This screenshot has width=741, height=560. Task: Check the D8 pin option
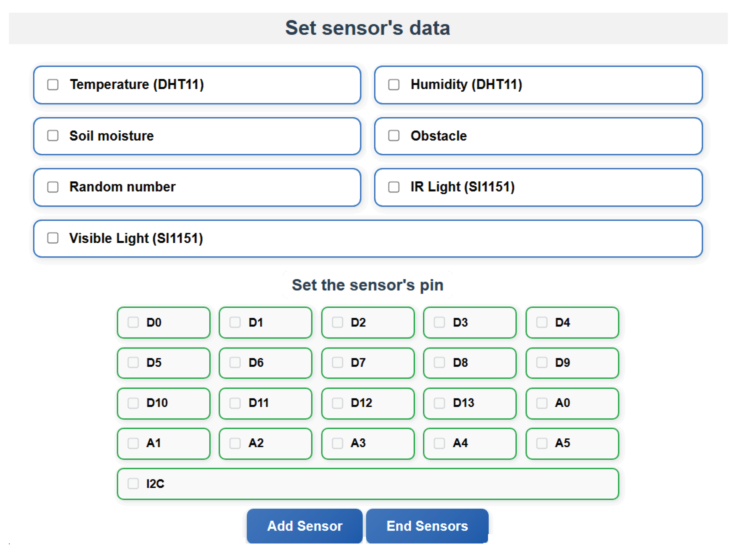[439, 362]
